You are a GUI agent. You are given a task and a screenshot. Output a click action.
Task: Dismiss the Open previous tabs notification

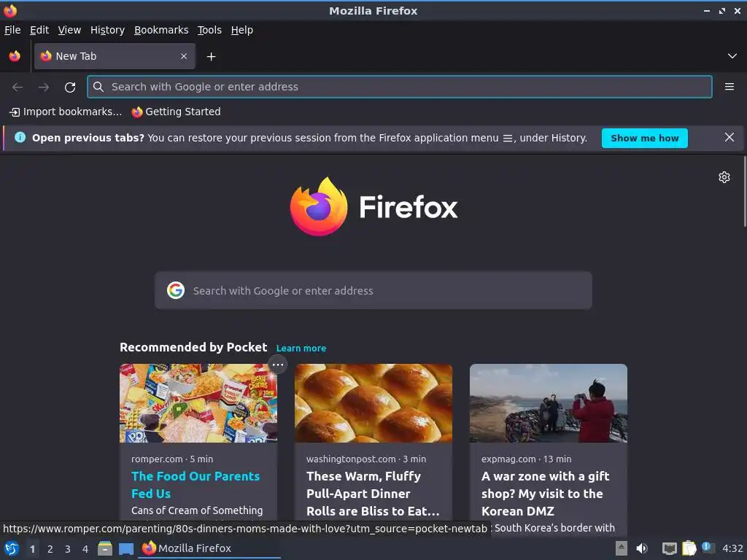point(729,138)
